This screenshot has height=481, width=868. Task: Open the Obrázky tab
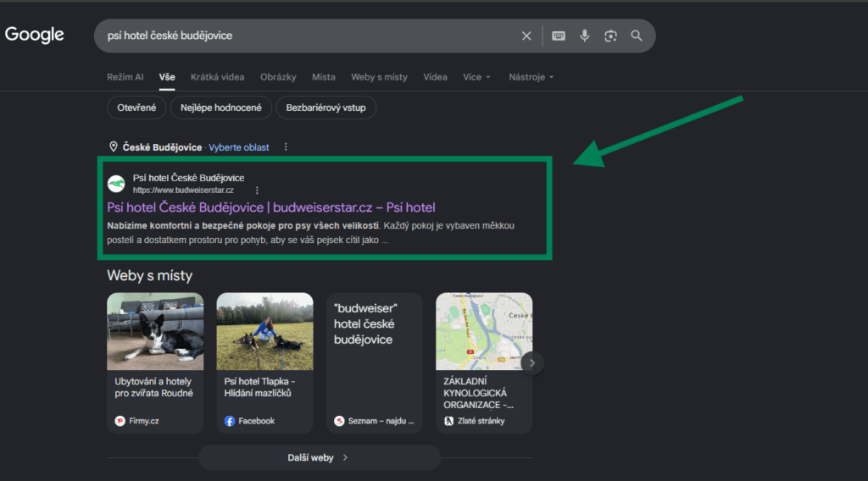(x=278, y=77)
